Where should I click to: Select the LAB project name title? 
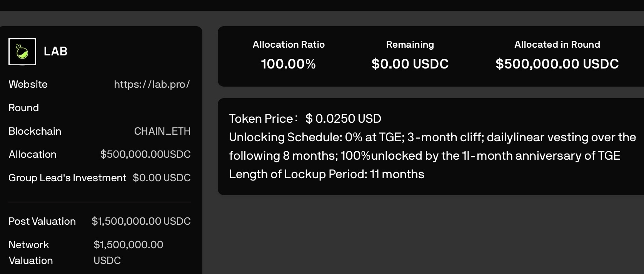pos(56,51)
